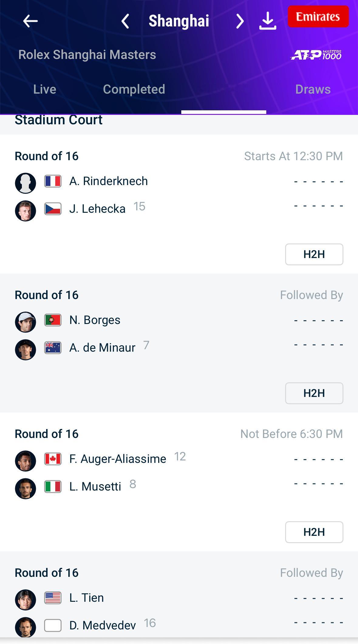Open the Draws tab
The image size is (358, 644).
pyautogui.click(x=313, y=89)
